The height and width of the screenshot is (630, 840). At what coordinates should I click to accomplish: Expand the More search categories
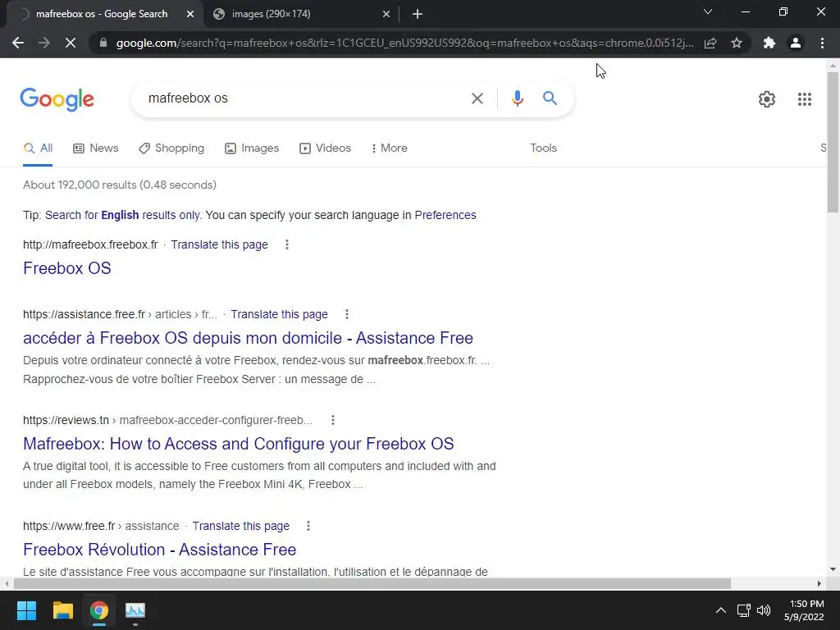point(390,148)
